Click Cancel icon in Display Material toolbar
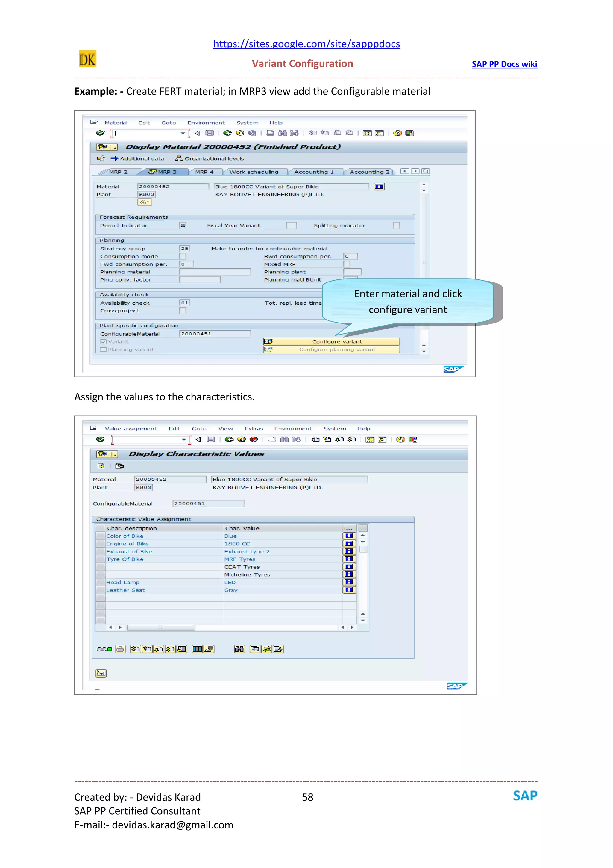The image size is (613, 868). pos(252,133)
